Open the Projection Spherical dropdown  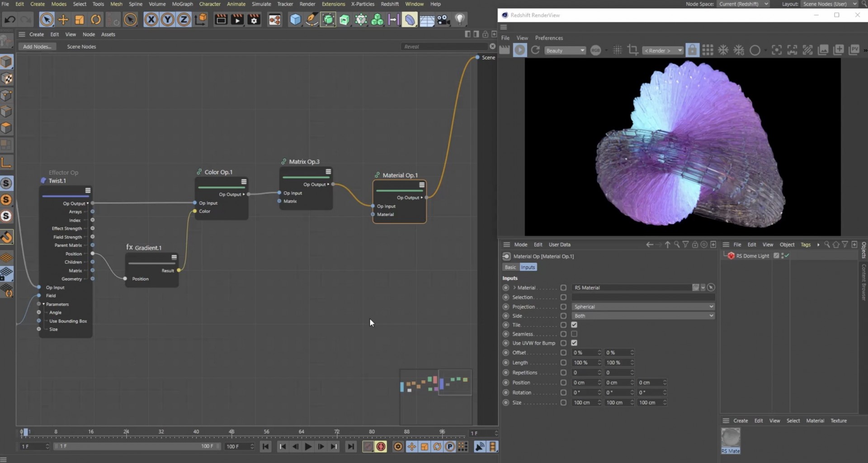pos(643,307)
